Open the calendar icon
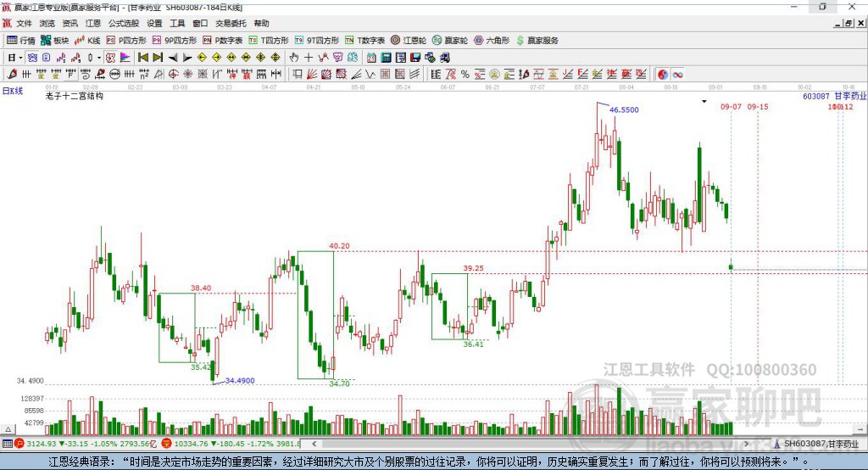 click(371, 58)
